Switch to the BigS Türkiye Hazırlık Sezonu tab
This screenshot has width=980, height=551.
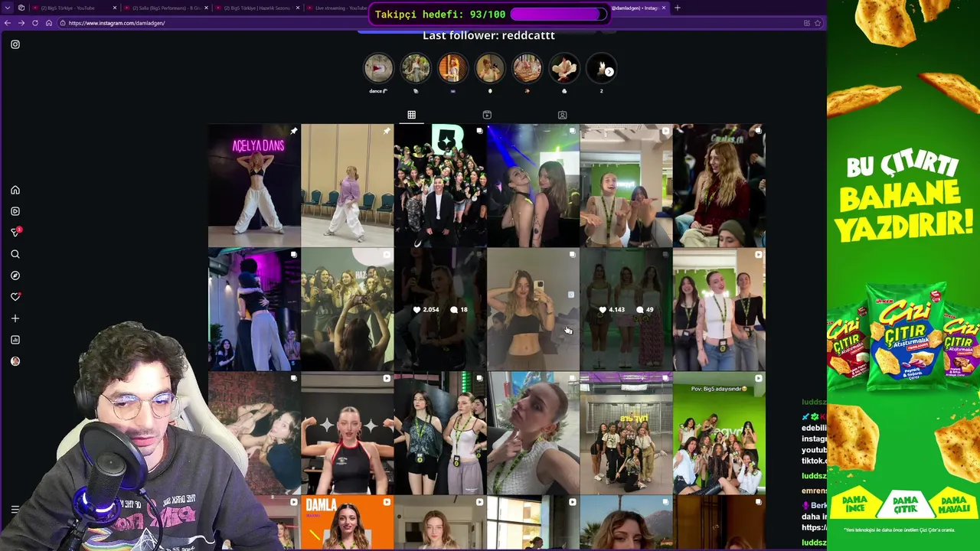point(257,8)
